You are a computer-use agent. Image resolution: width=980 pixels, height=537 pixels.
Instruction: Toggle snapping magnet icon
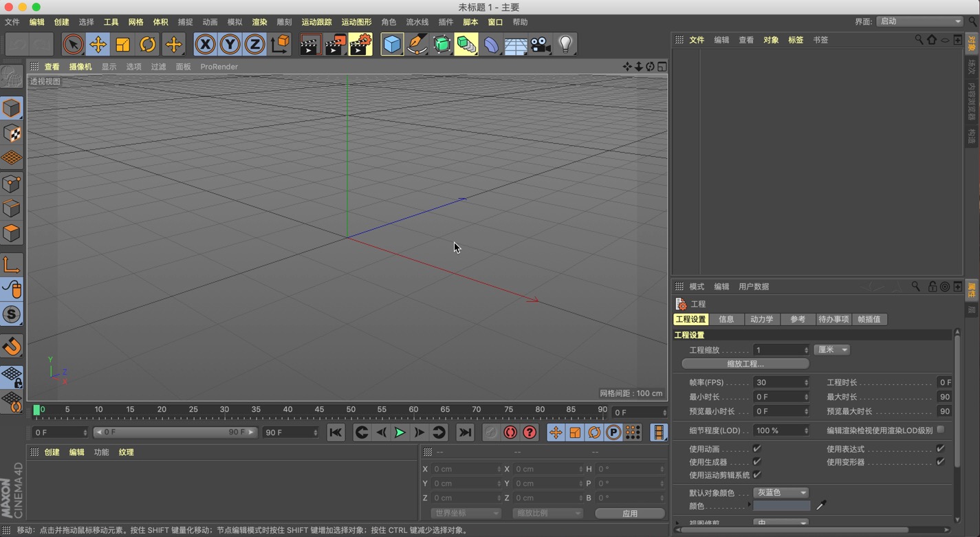coord(12,346)
